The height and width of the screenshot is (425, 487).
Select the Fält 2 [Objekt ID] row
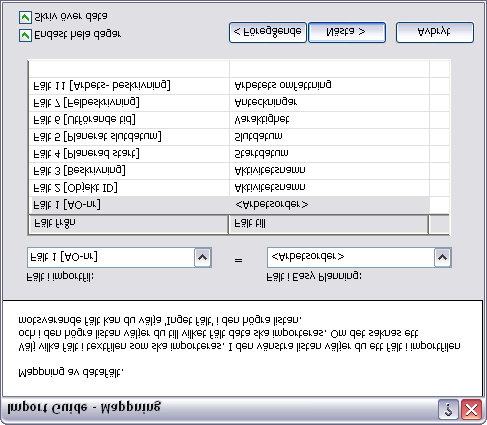229,188
